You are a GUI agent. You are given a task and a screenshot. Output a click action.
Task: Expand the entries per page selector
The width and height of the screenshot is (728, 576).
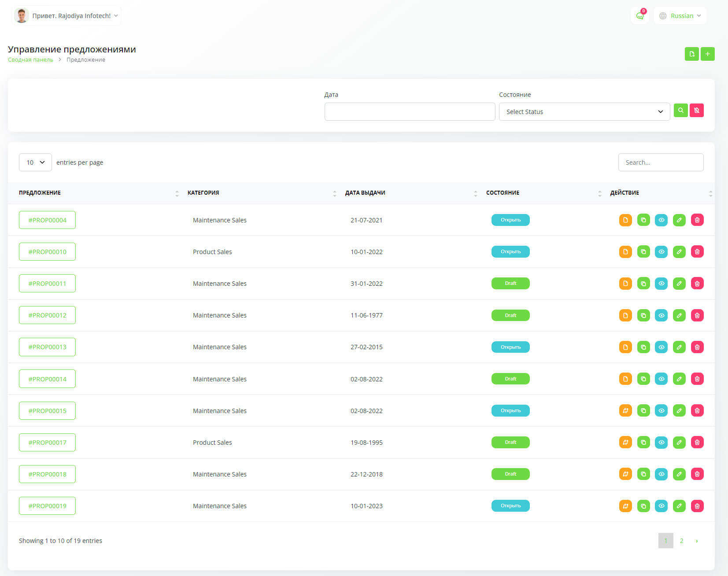click(x=35, y=162)
